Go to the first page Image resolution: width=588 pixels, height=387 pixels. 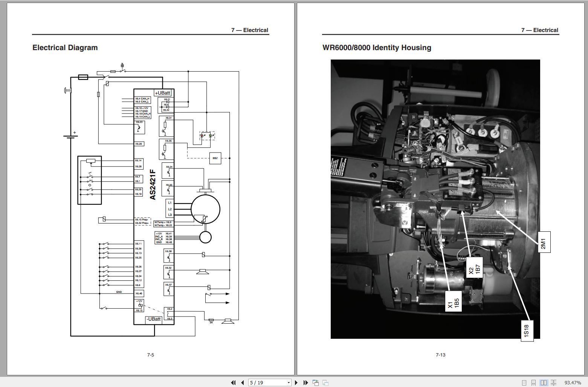(233, 382)
